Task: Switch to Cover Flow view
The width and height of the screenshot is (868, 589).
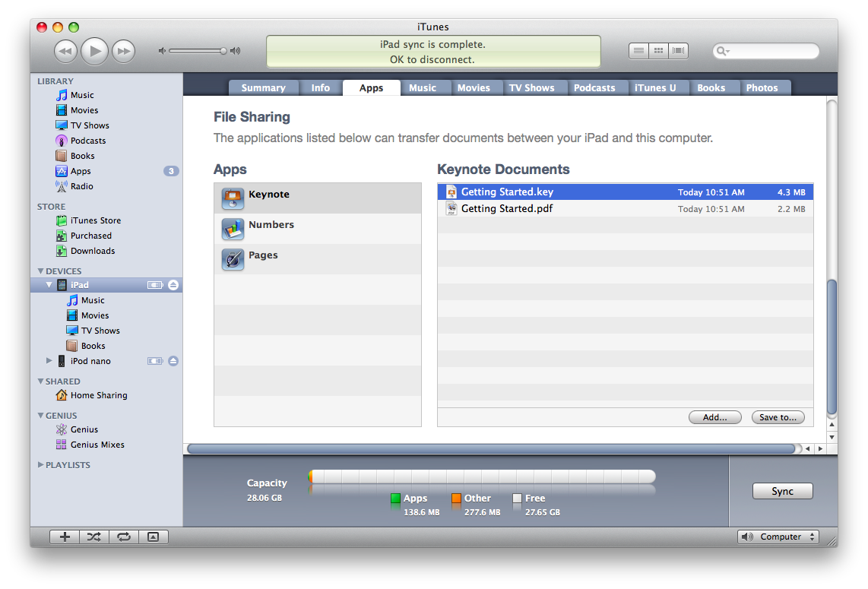Action: pos(678,51)
